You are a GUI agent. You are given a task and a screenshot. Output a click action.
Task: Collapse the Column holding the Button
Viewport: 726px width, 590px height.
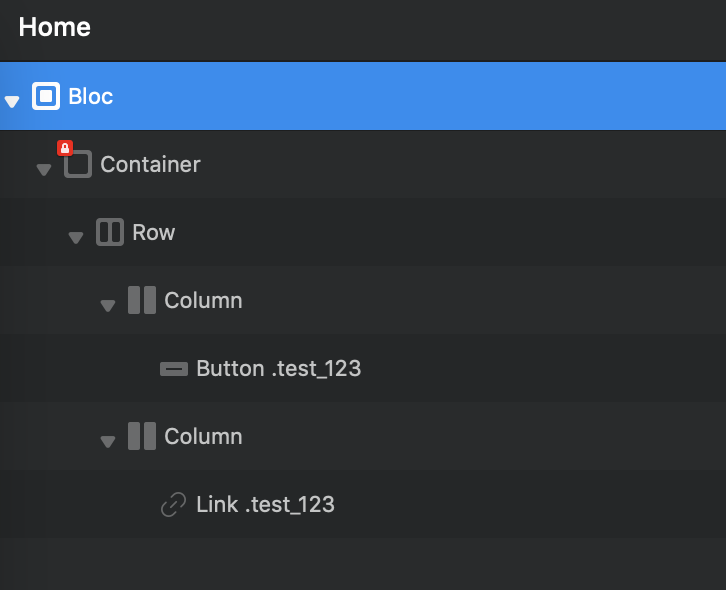(x=108, y=305)
